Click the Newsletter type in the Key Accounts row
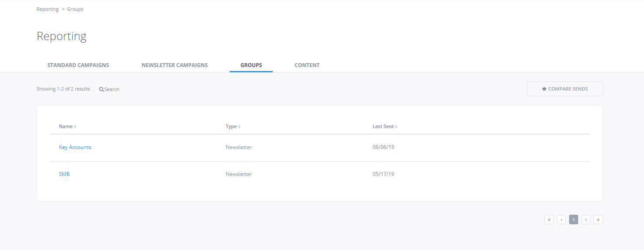The height and width of the screenshot is (250, 644). tap(239, 147)
